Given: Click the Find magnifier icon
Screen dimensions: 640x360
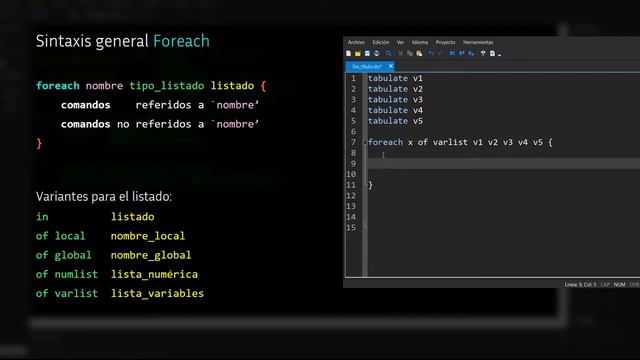Looking at the screenshot, I should [389, 53].
